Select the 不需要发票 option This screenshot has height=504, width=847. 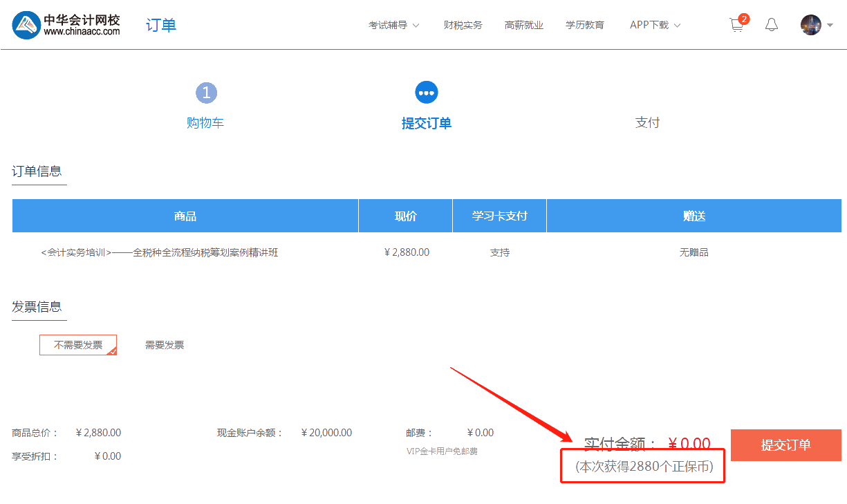[78, 345]
